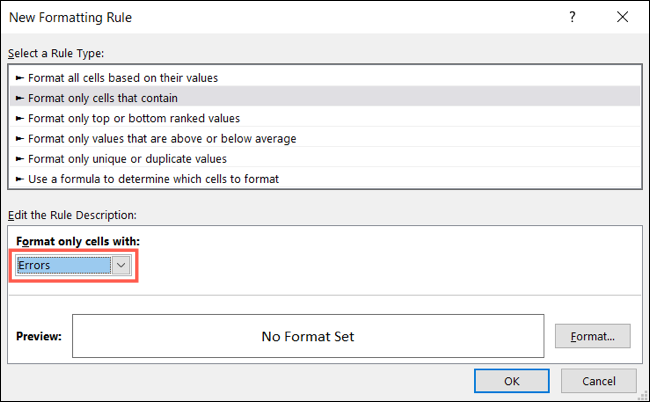Expand the Errors dropdown arrow

[x=121, y=265]
